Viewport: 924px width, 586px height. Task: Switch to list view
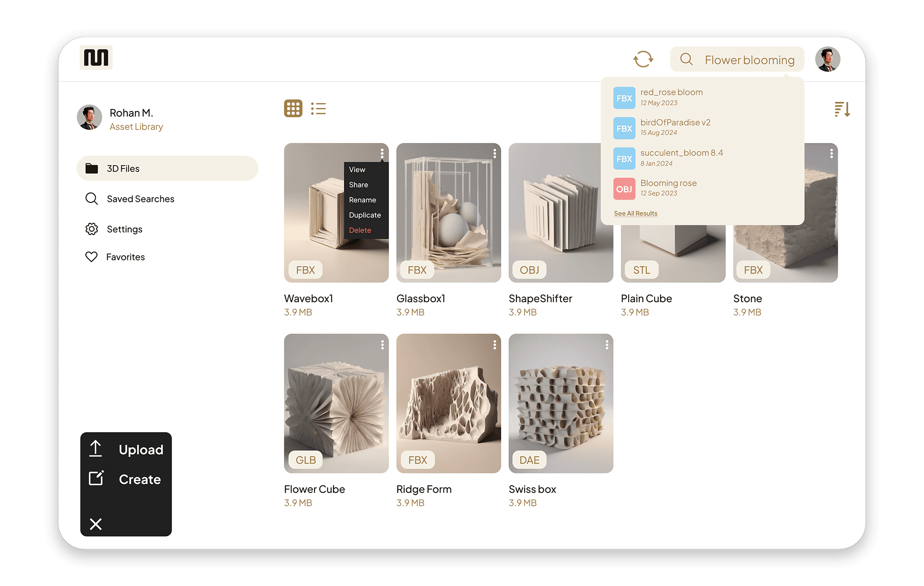(x=318, y=108)
